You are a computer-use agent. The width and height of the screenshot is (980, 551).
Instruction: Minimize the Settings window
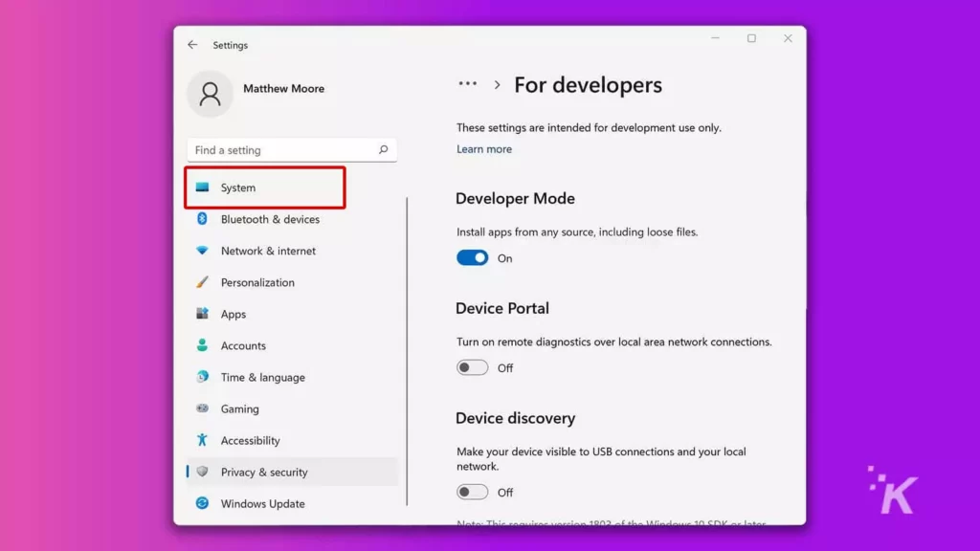tap(716, 38)
